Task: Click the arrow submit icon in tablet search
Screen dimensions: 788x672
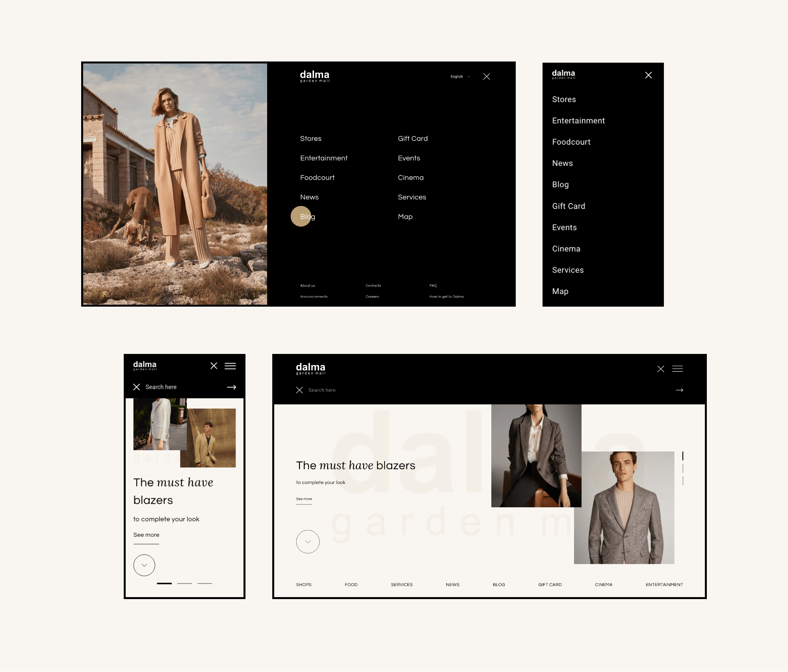Action: pyautogui.click(x=681, y=390)
